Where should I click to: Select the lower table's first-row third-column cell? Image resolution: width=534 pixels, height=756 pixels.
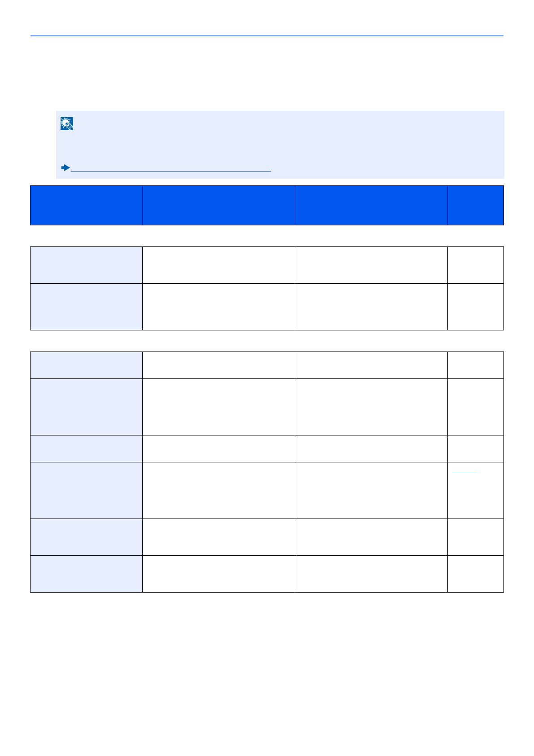tap(371, 365)
